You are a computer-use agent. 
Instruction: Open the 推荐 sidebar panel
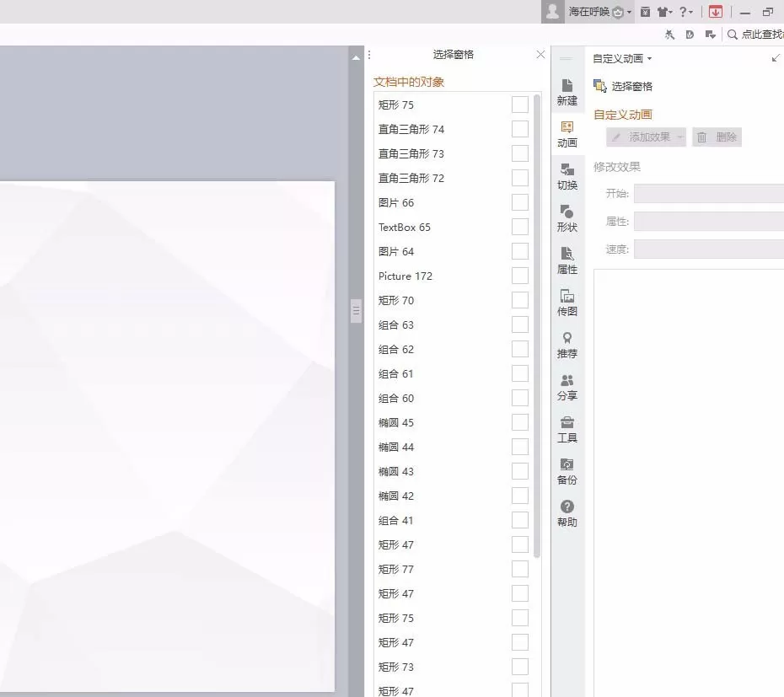(567, 346)
